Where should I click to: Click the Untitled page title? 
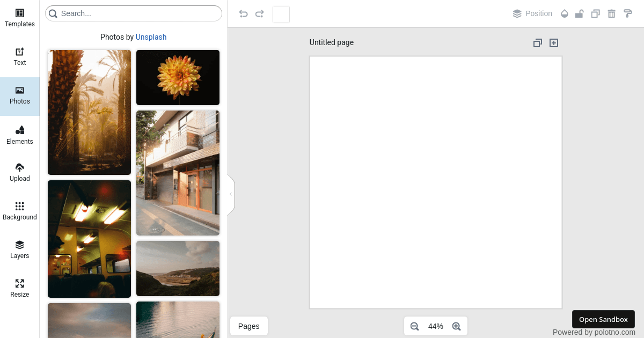(332, 42)
